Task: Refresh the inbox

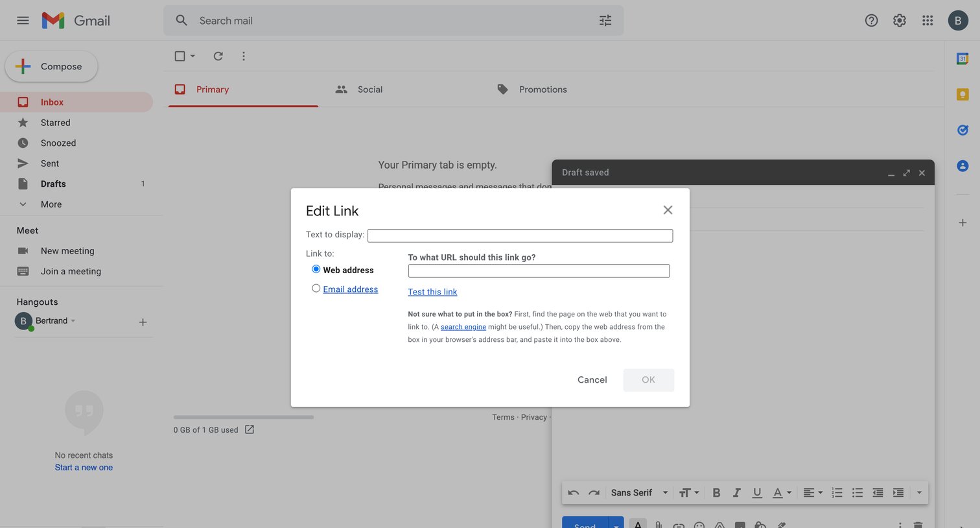Action: click(x=218, y=56)
